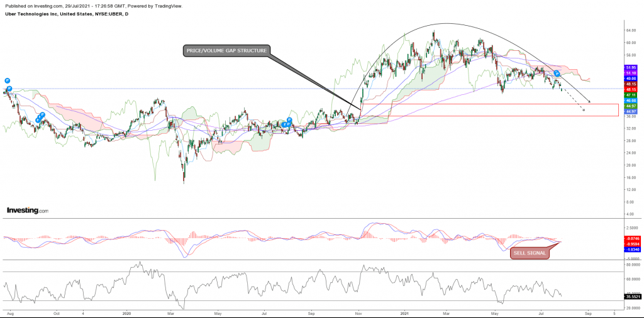Click the 12.00 price axis label
The height and width of the screenshot is (318, 644).
tap(631, 190)
